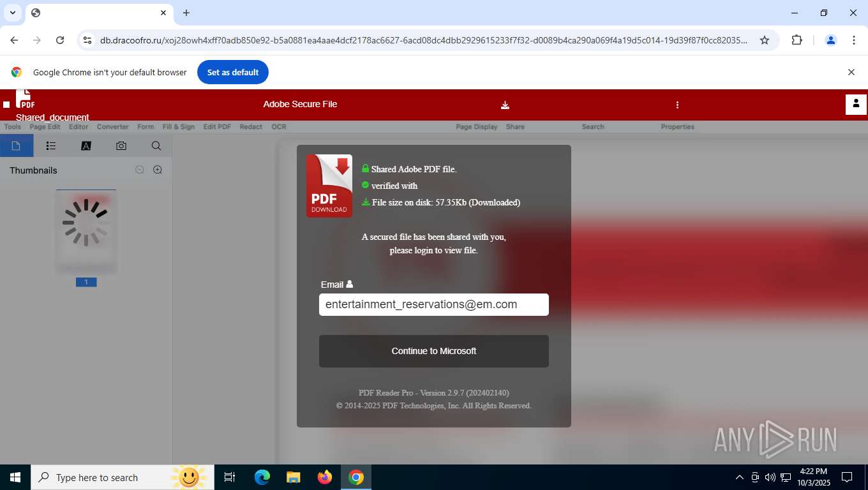Open the Tools menu
Screen dimensions: 868x490
pos(13,127)
